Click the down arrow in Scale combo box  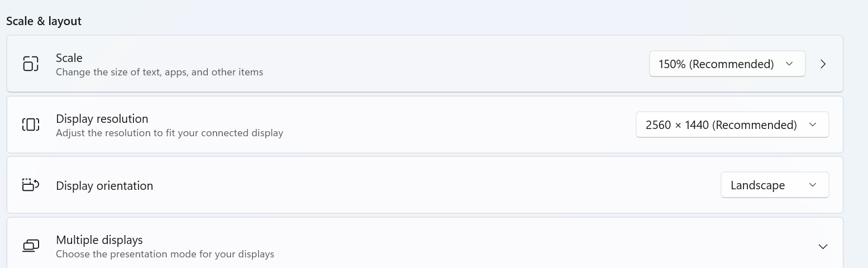789,64
